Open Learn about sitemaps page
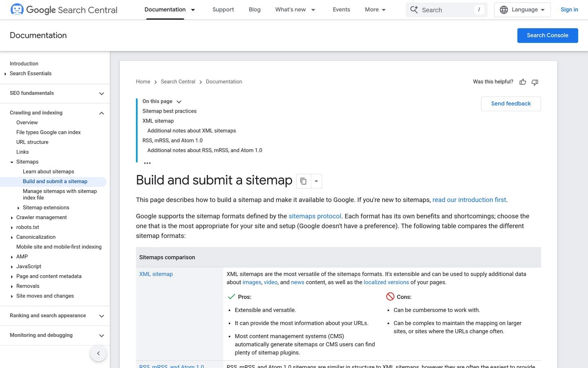588x368 pixels. [49, 172]
